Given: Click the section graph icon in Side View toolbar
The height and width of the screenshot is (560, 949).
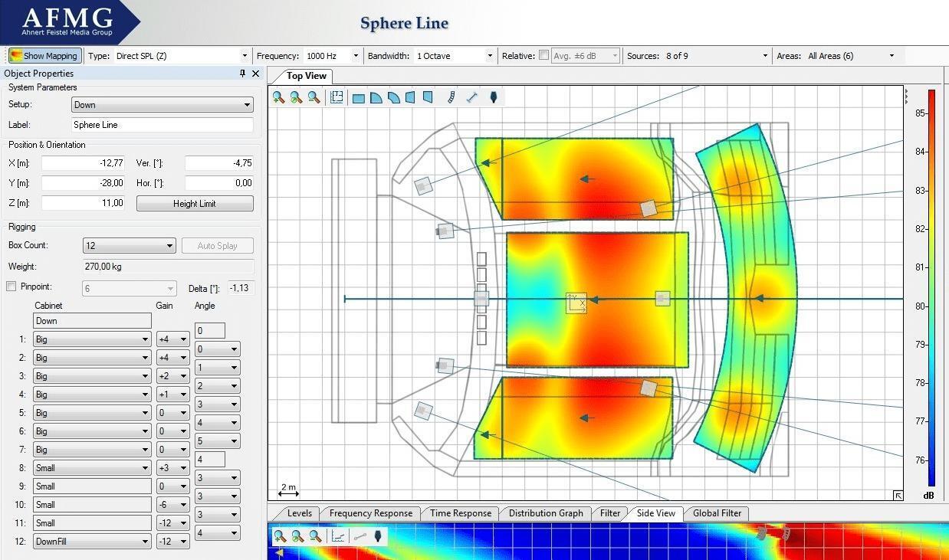Looking at the screenshot, I should [337, 536].
